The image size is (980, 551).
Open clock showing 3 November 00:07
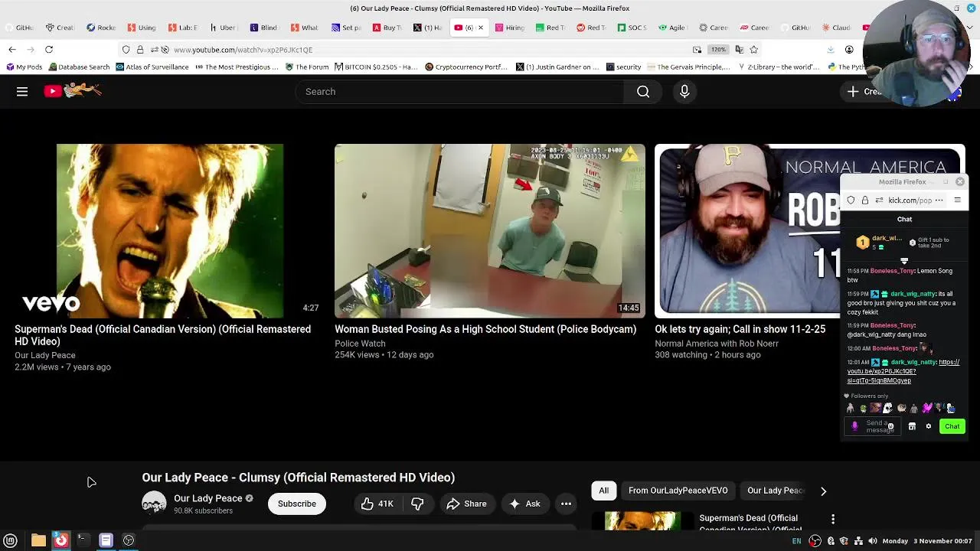[x=927, y=541]
